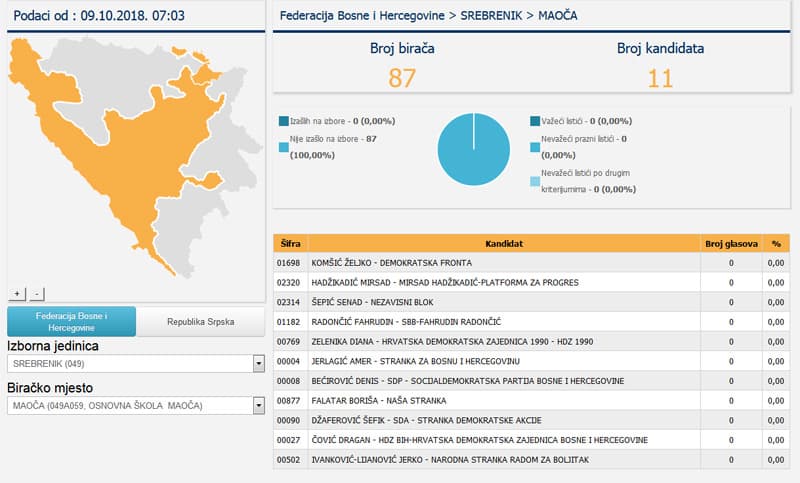The image size is (800, 483).
Task: Click the 'Nevažeći prazni listići' legend square
Action: [x=535, y=147]
